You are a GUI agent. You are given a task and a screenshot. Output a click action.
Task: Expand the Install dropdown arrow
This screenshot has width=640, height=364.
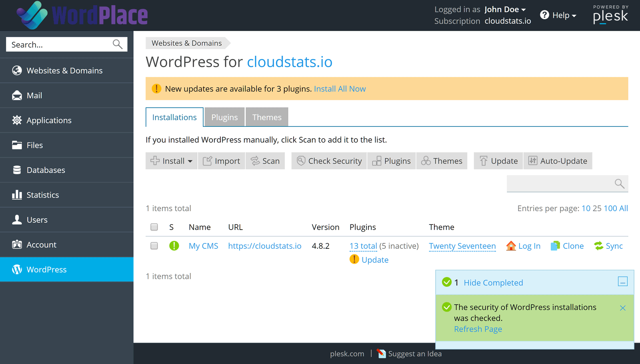tap(190, 161)
